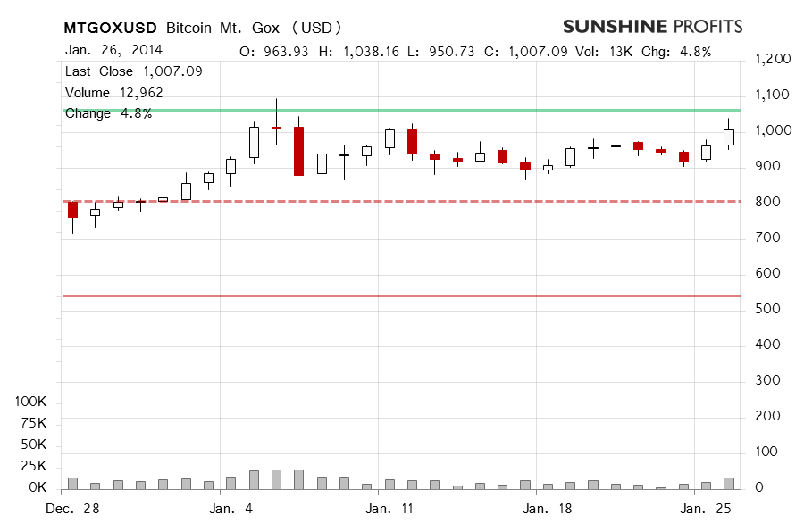This screenshot has width=804, height=532.
Task: Click the Bitcoin Mt. Gox (USD) title
Action: (254, 28)
